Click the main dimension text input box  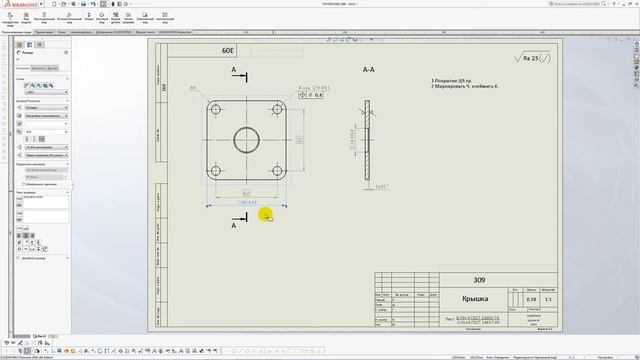point(46,202)
